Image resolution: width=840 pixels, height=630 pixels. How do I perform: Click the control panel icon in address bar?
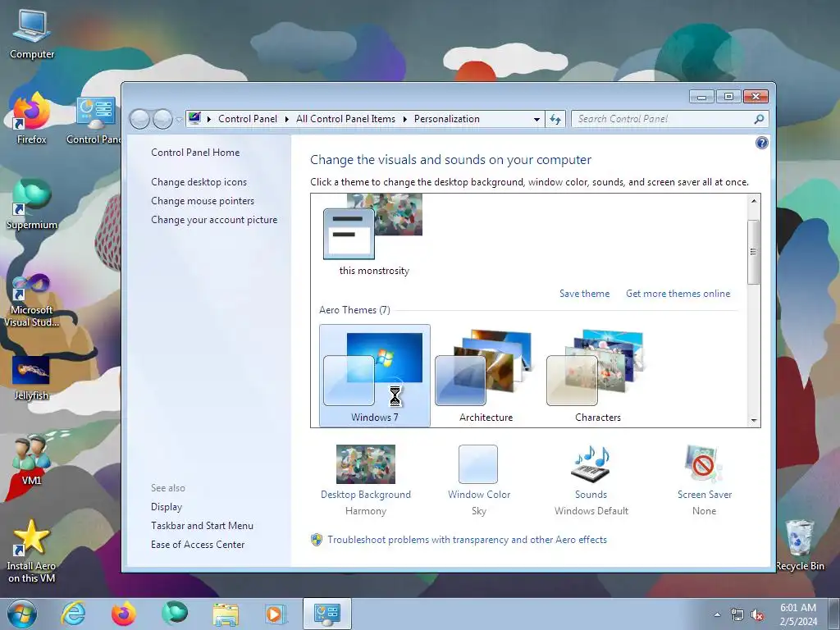coord(194,118)
